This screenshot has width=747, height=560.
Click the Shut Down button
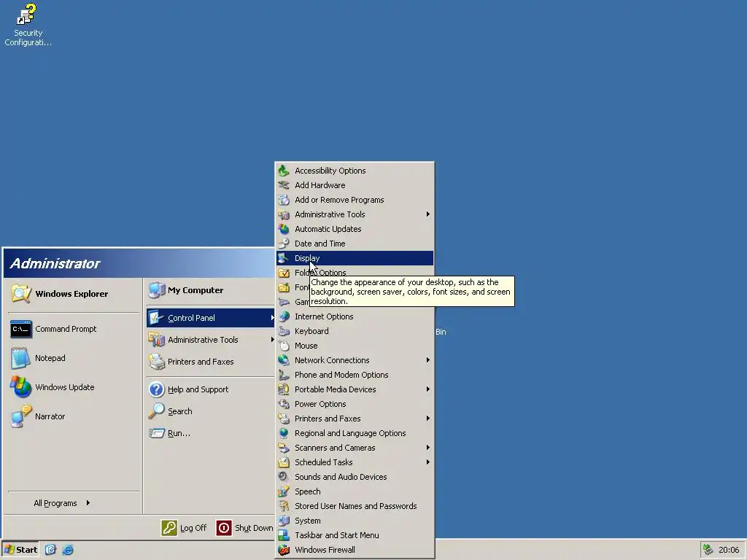[245, 528]
